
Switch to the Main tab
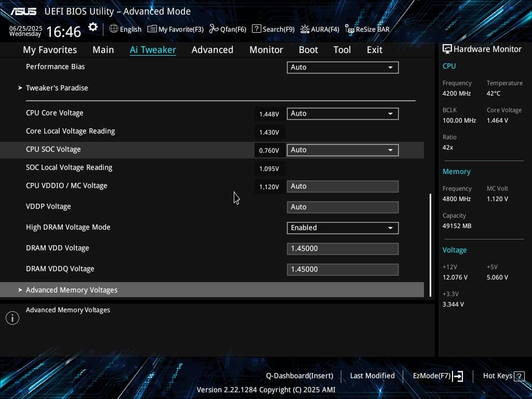pos(103,50)
